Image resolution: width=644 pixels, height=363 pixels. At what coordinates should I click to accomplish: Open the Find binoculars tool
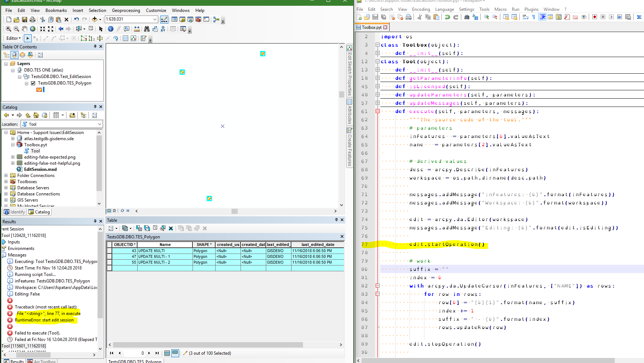[x=147, y=29]
